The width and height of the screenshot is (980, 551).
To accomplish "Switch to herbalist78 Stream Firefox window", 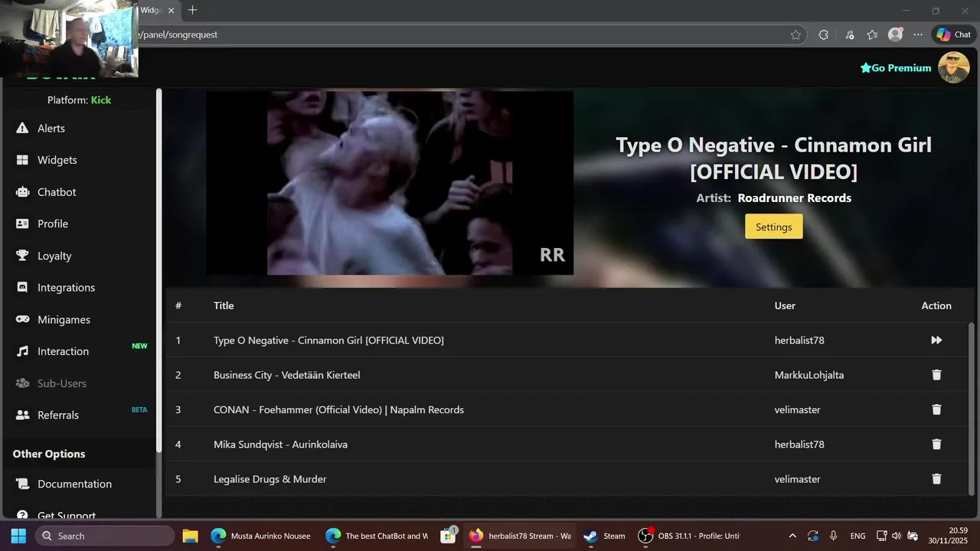I will click(x=521, y=536).
